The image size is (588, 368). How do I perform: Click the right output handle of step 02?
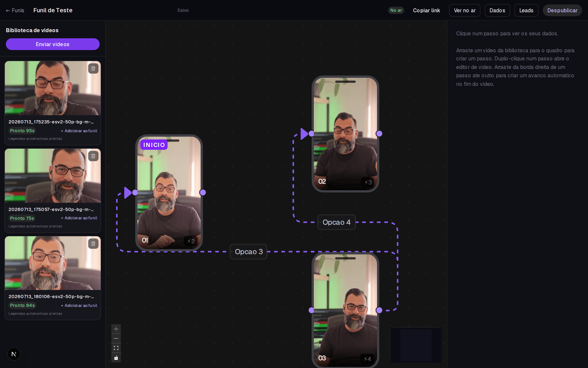(x=379, y=134)
